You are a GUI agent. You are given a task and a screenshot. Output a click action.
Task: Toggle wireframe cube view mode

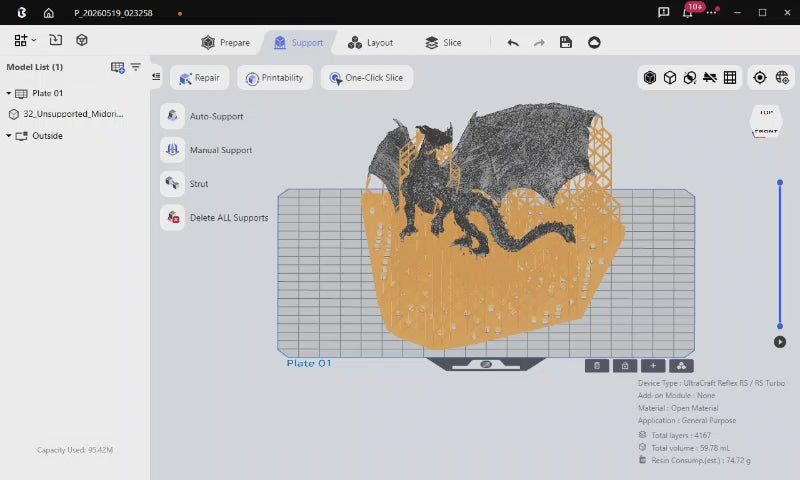[x=670, y=78]
